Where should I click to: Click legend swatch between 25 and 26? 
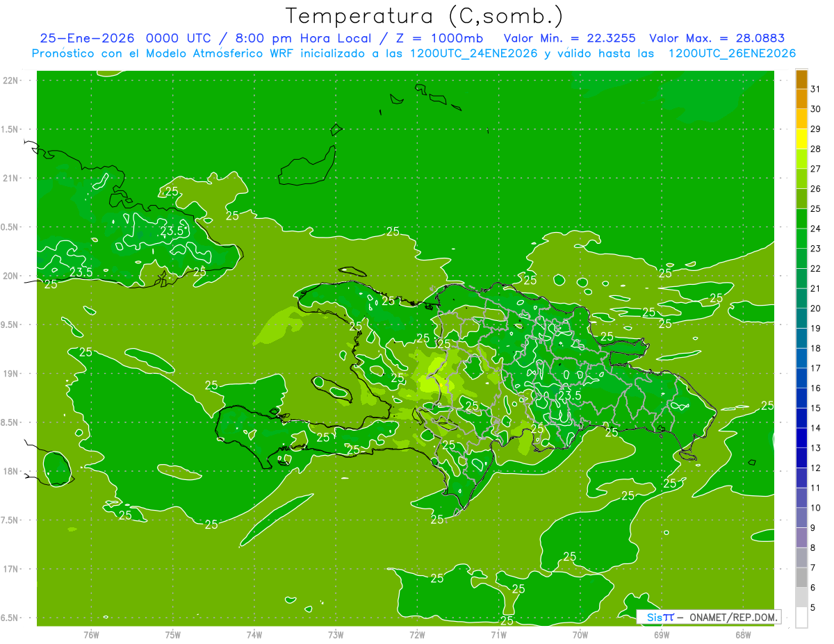(x=801, y=199)
